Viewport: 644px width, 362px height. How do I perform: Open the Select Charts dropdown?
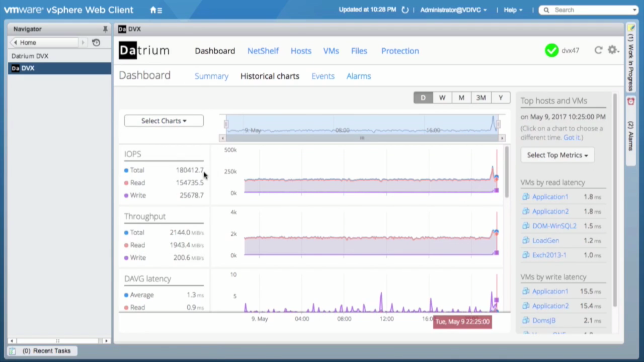click(x=164, y=121)
